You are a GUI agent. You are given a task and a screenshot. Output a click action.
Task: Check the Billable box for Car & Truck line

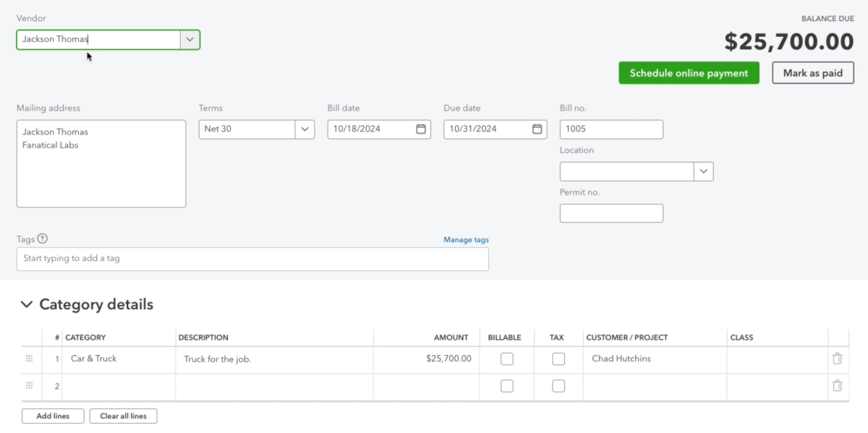(x=507, y=359)
